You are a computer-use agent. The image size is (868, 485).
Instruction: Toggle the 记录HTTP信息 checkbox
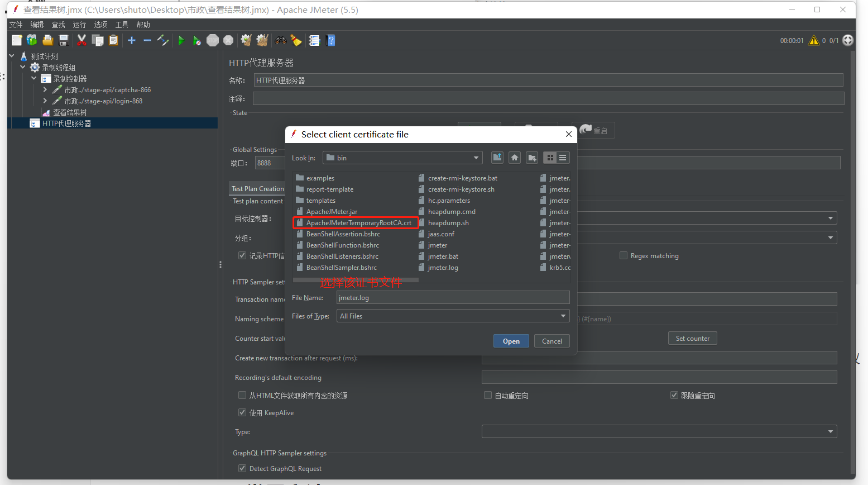(x=242, y=255)
